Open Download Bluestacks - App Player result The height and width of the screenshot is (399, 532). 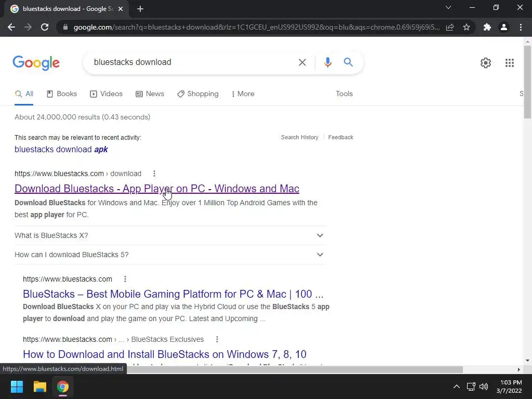pos(157,189)
